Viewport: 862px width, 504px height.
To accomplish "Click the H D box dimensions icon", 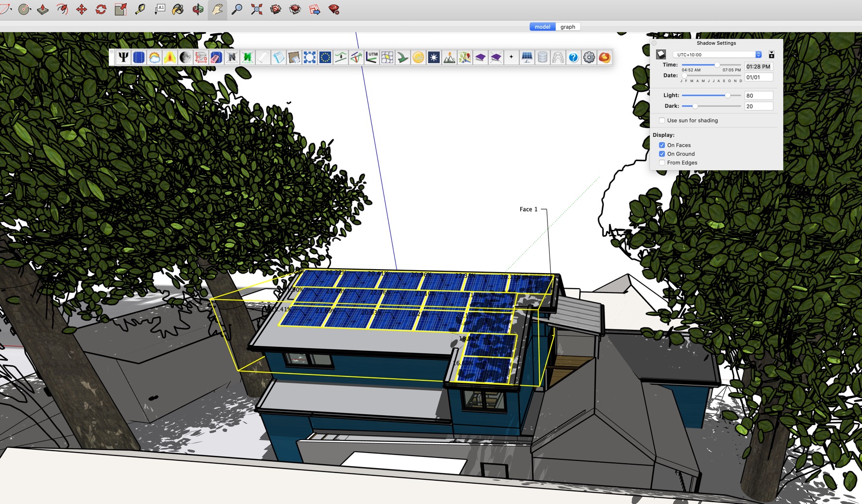I will [x=201, y=57].
